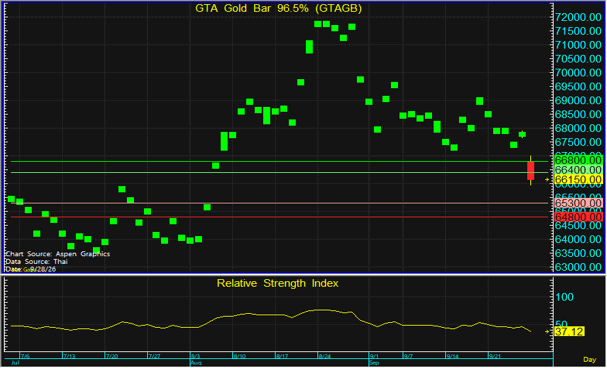Click the bright green 66800.00 level tag
Screen dimensions: 607x368
(578, 160)
